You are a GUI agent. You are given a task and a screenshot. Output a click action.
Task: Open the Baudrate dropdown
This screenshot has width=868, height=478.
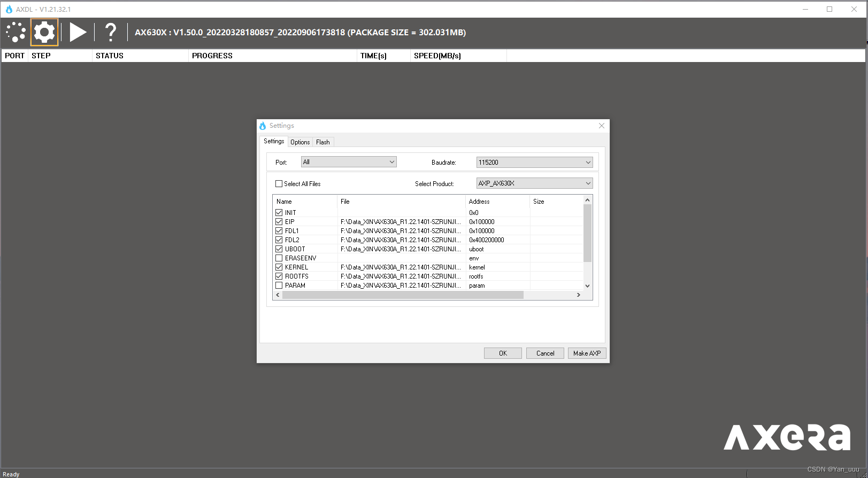[534, 163]
